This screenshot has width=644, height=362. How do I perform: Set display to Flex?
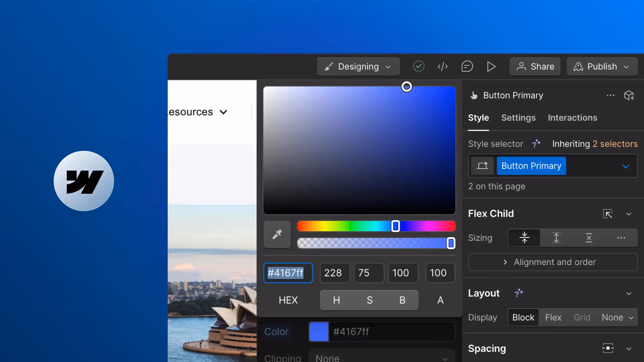pyautogui.click(x=553, y=317)
